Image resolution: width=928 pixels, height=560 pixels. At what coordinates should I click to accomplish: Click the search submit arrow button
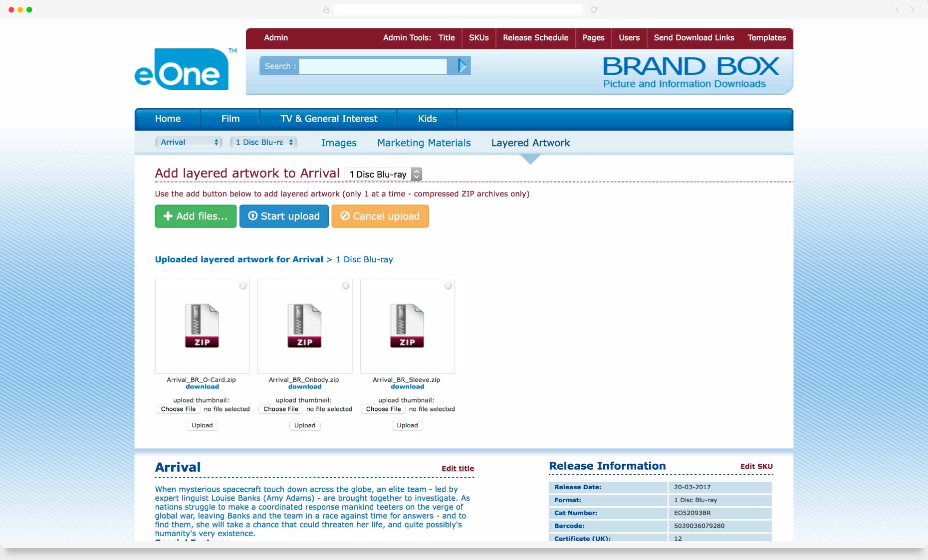463,66
